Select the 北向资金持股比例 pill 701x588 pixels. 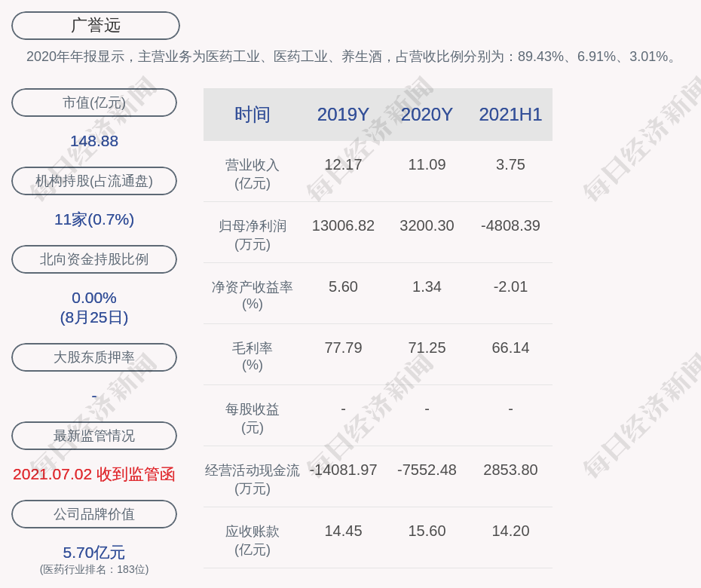tap(94, 259)
